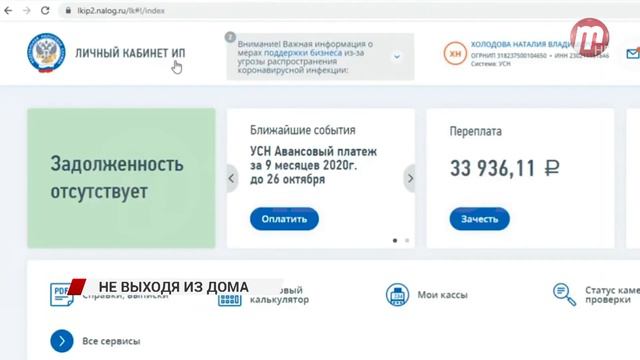
Task: Click the browser back arrow
Action: pos(8,11)
